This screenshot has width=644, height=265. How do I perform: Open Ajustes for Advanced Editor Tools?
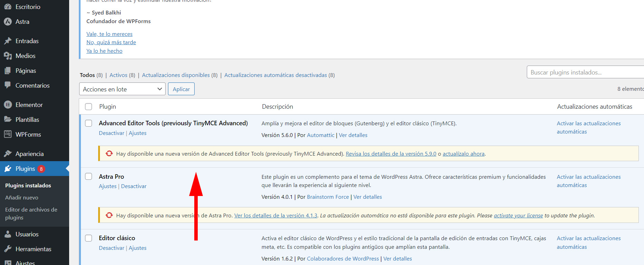click(x=138, y=133)
